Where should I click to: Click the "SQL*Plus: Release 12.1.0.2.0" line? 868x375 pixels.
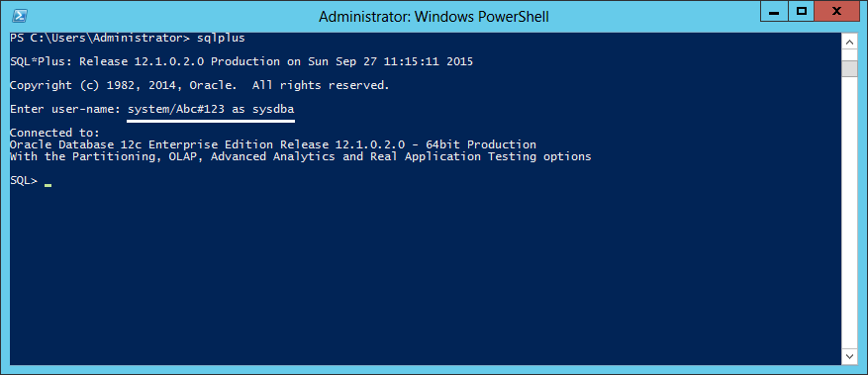click(241, 62)
